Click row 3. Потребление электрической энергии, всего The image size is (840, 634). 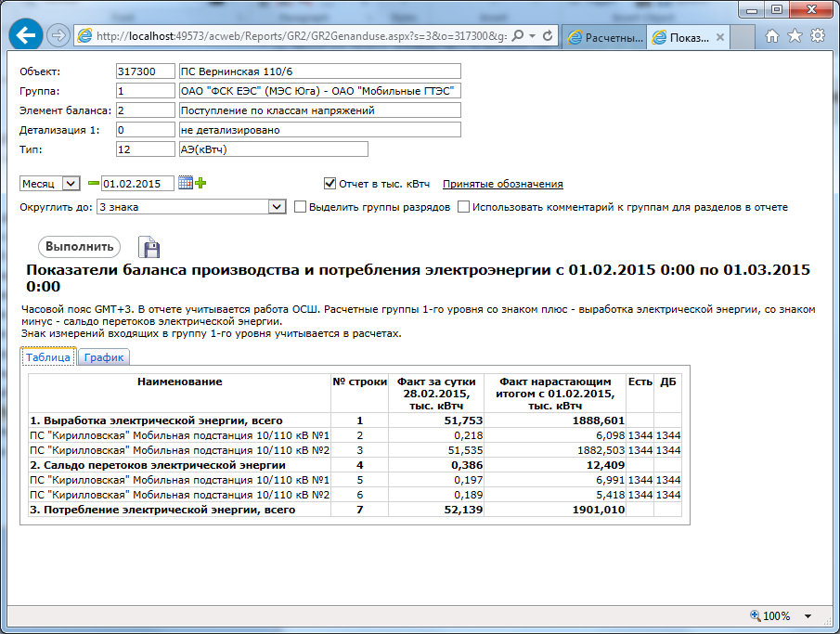tap(355, 510)
